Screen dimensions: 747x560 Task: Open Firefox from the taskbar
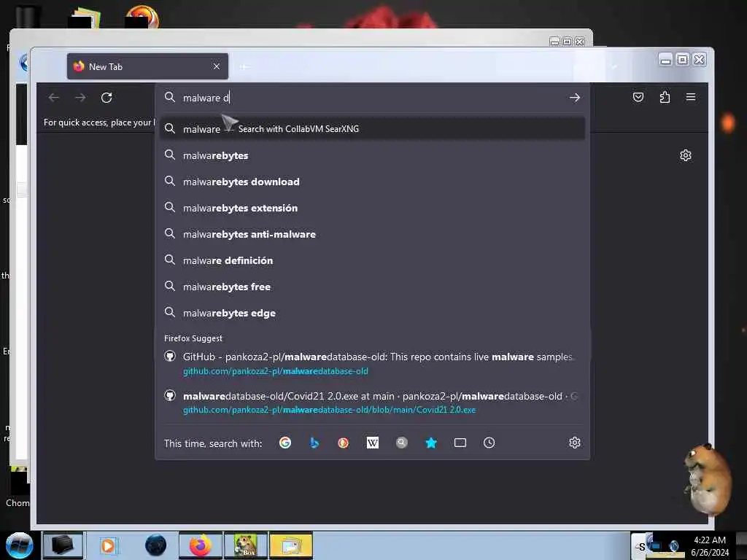(201, 545)
